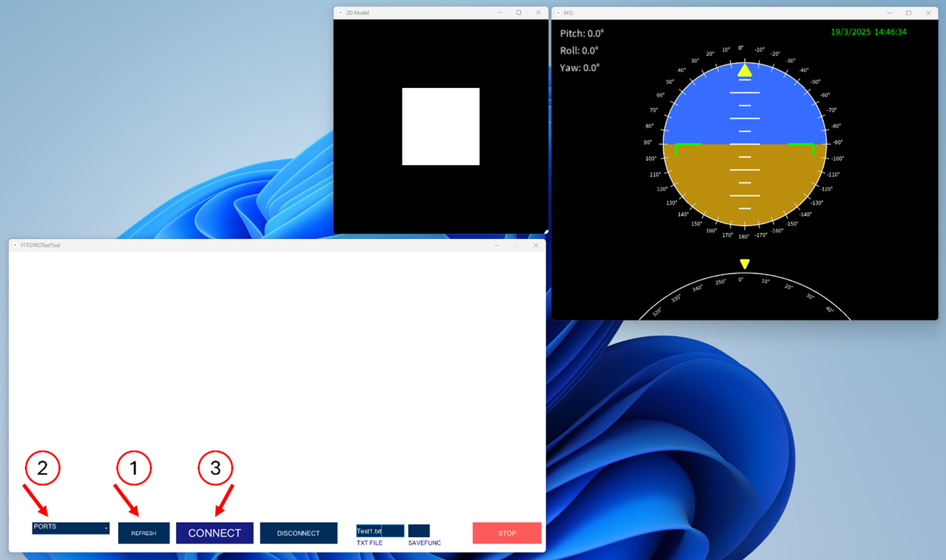Viewport: 946px width, 560px height.
Task: Toggle the SAVEFUNC box
Action: (x=419, y=531)
